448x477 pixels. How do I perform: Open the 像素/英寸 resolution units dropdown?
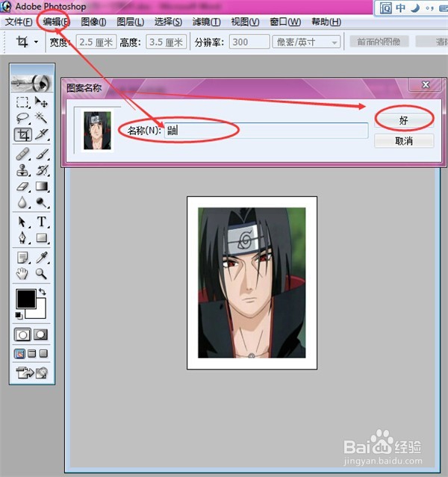point(306,42)
